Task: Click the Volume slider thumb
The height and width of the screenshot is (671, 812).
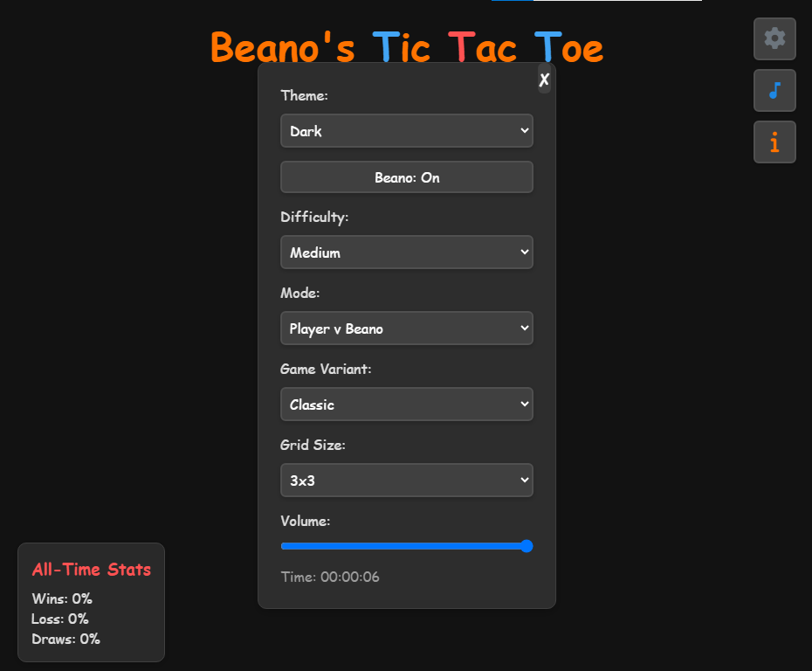Action: coord(526,546)
